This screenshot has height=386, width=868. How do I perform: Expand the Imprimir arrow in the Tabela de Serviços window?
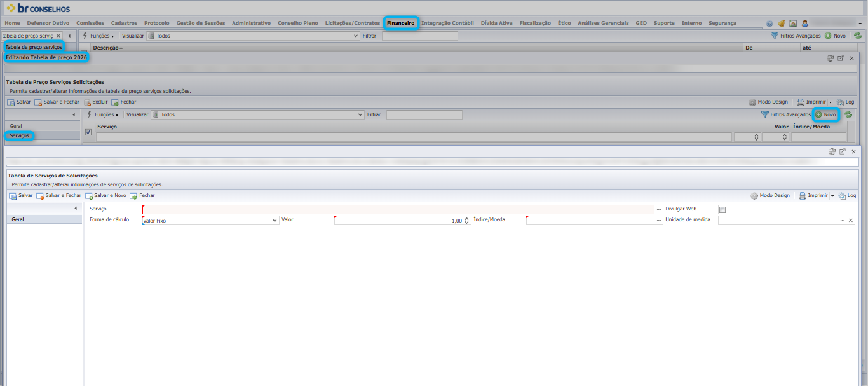coord(832,196)
